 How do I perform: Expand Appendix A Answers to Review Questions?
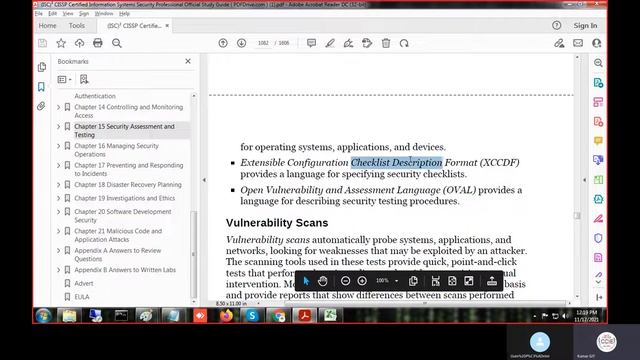point(58,251)
